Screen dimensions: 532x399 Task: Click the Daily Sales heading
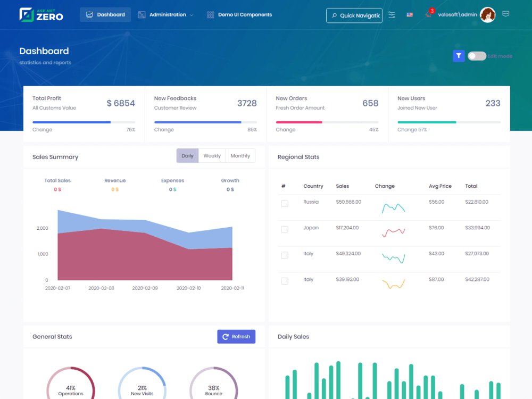tap(293, 337)
